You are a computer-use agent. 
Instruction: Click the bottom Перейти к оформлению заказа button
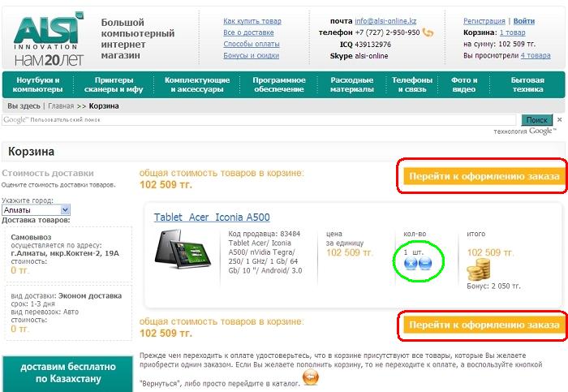click(484, 325)
